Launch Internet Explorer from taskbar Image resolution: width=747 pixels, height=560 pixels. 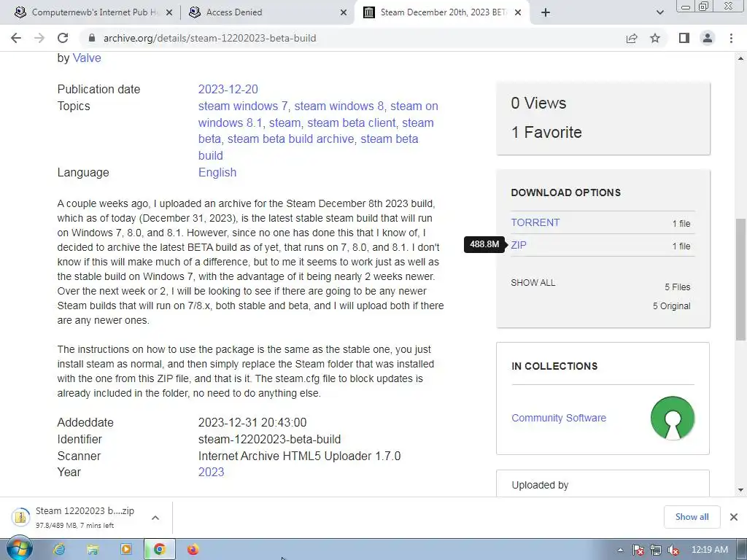pyautogui.click(x=59, y=550)
